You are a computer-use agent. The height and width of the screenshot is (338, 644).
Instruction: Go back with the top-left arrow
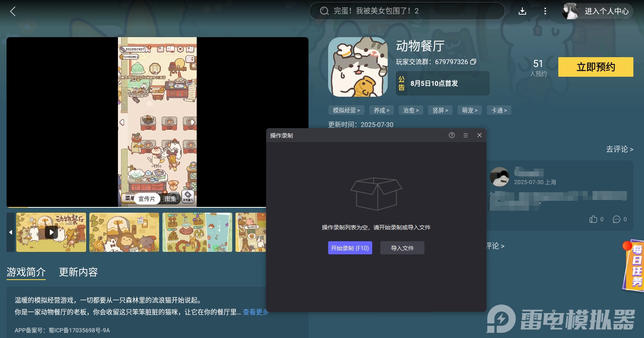tap(13, 11)
